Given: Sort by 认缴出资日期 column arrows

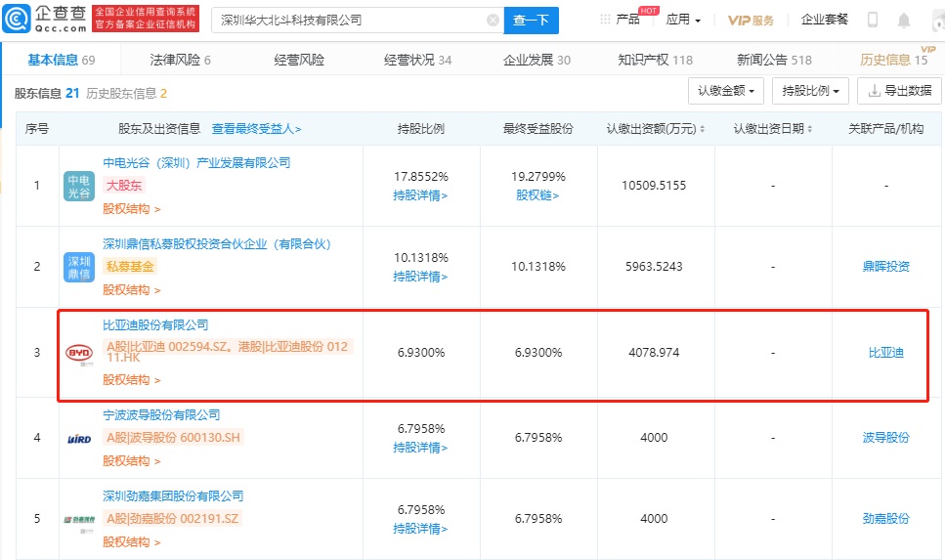Looking at the screenshot, I should click(x=809, y=129).
